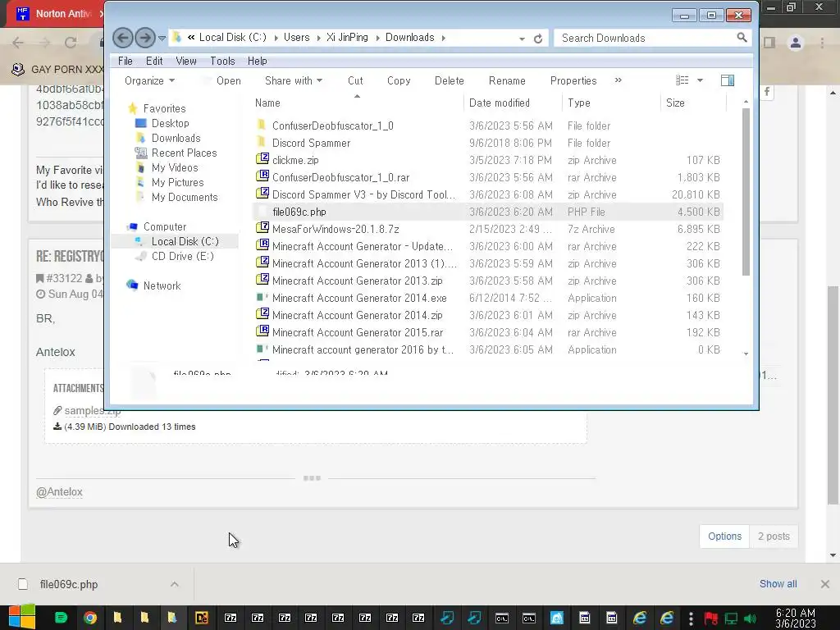The image size is (840, 630).
Task: Click the Open toolbar button
Action: point(228,81)
